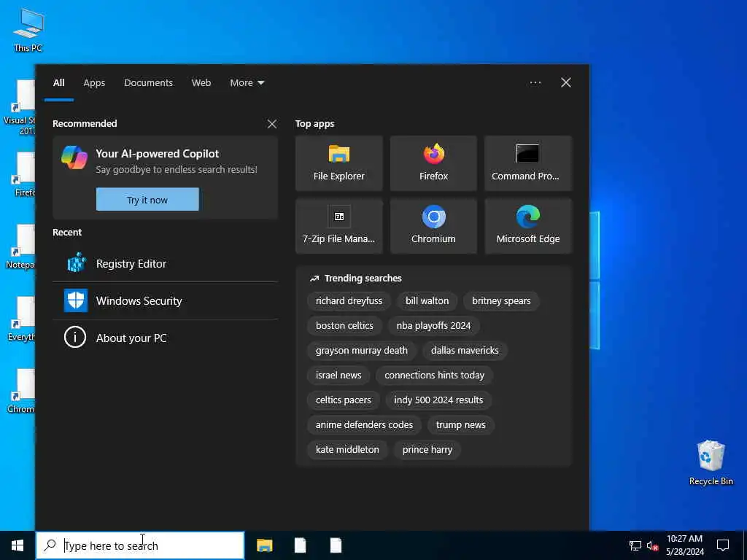Viewport: 747px width, 560px height.
Task: Search trending topic grayson murray death
Action: coord(362,351)
